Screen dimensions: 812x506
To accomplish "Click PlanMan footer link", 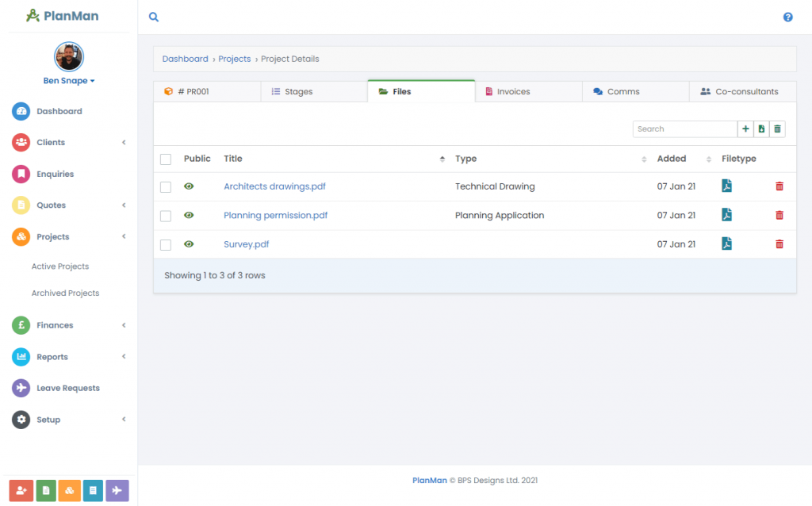I will (x=429, y=481).
